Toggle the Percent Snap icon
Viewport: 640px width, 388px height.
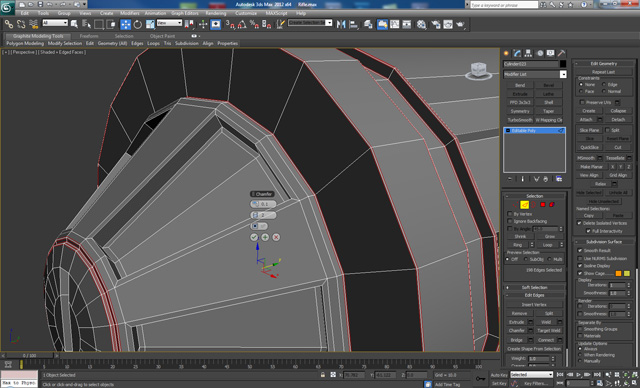(254, 24)
